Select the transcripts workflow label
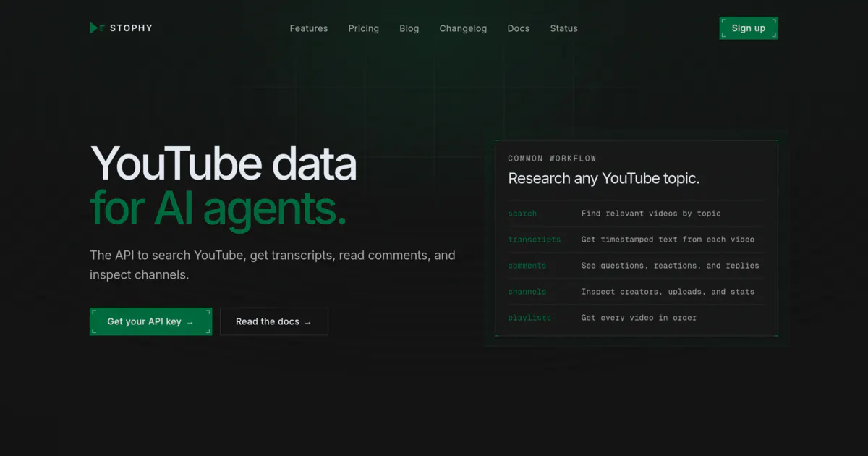The height and width of the screenshot is (456, 868). point(534,240)
